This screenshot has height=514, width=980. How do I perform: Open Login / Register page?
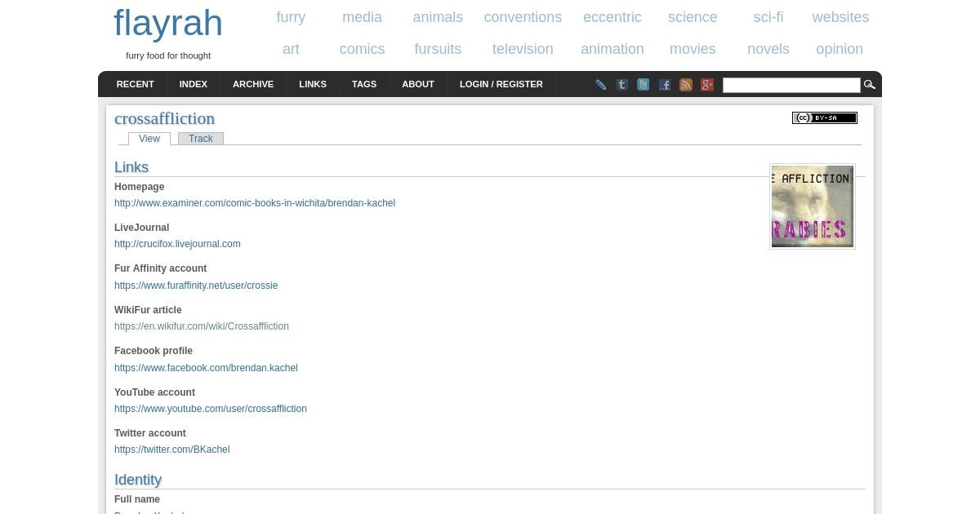tap(501, 84)
